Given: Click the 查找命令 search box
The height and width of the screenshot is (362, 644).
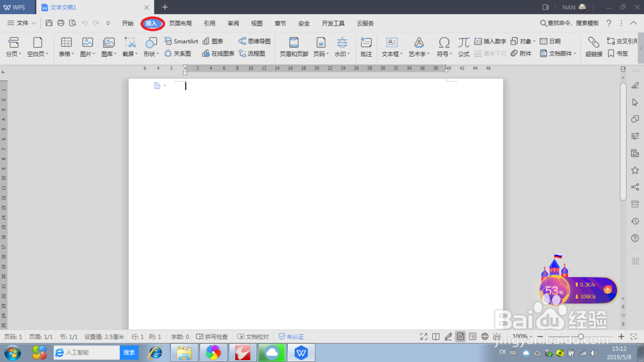Looking at the screenshot, I should pyautogui.click(x=569, y=23).
